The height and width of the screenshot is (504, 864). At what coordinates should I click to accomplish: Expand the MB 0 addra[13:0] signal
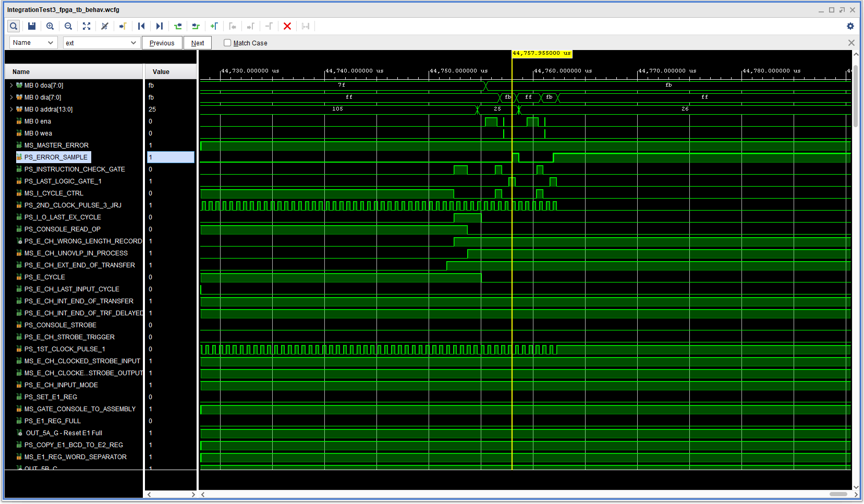(x=11, y=109)
